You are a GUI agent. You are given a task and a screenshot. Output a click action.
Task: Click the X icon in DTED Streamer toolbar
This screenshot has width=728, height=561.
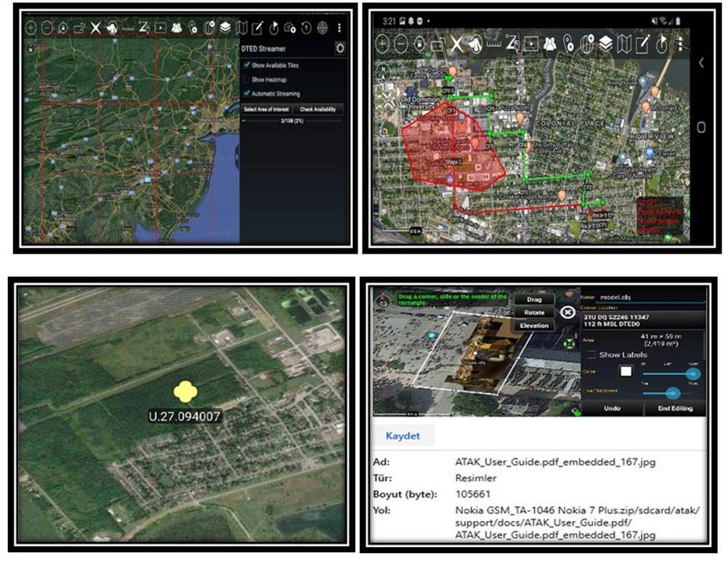tap(95, 28)
